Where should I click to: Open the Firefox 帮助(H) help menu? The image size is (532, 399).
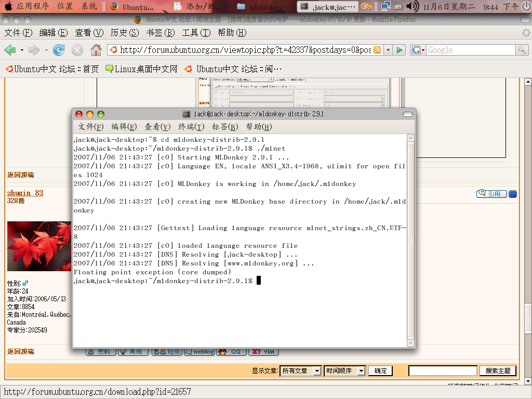click(x=232, y=33)
